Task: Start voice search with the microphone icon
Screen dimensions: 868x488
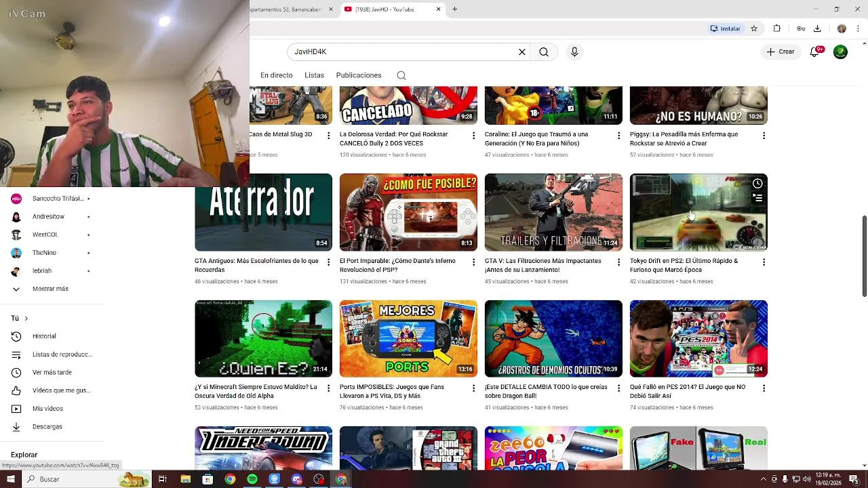Action: tap(574, 52)
